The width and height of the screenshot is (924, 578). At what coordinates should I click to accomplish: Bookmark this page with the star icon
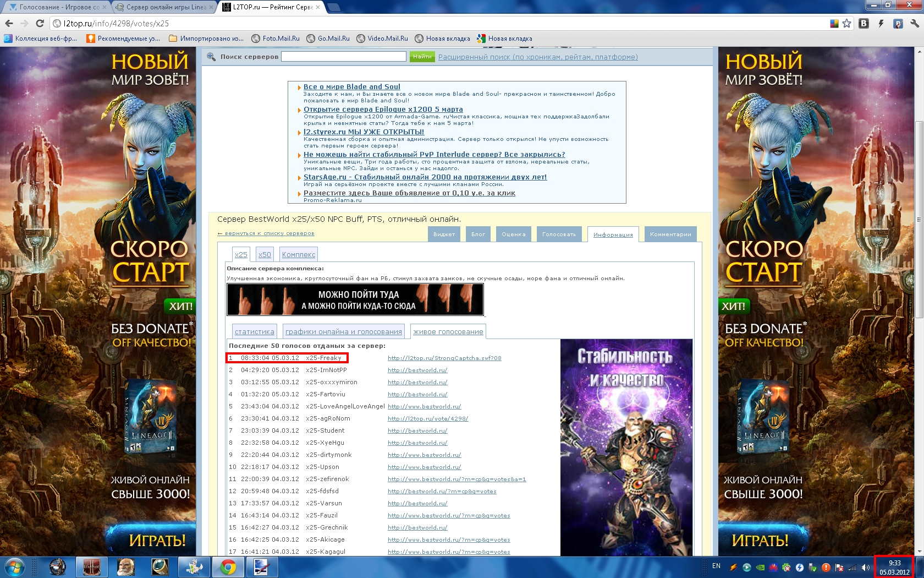point(846,23)
